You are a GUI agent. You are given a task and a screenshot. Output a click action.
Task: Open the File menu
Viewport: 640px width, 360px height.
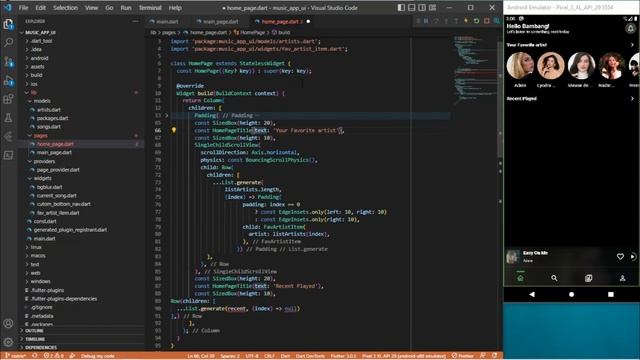click(23, 8)
